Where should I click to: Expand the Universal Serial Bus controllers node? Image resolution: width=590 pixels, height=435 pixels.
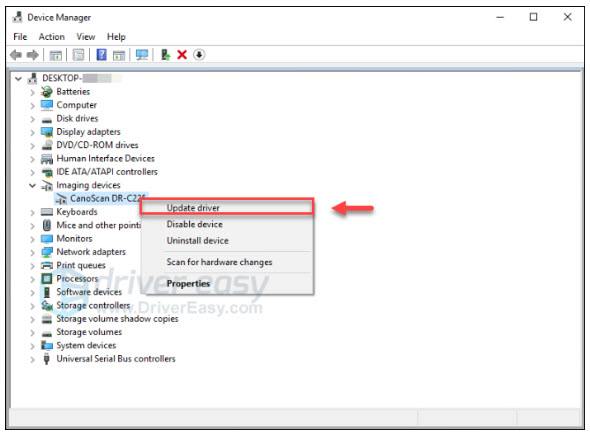[x=33, y=359]
